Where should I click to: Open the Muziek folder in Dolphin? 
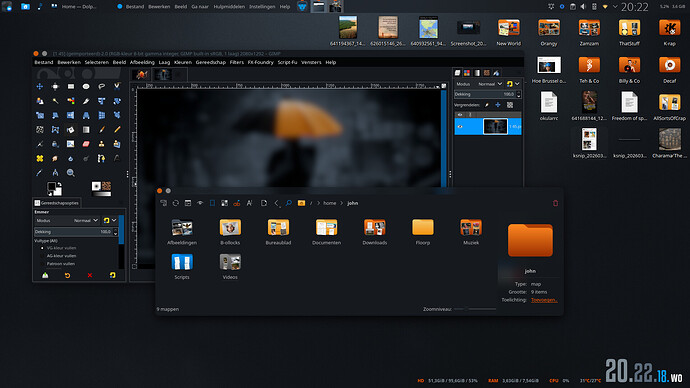coord(471,231)
